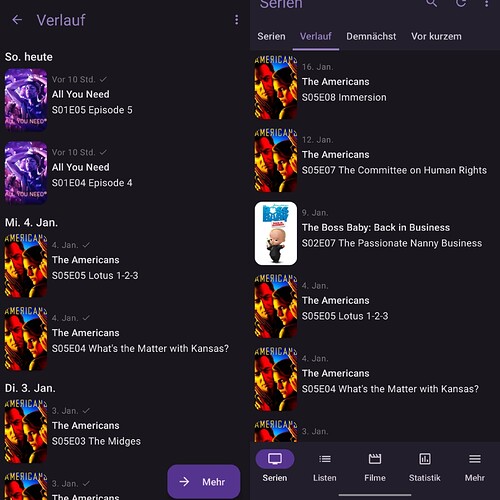Image resolution: width=500 pixels, height=500 pixels.
Task: Switch to the Vor kurzem tab
Action: (x=436, y=36)
